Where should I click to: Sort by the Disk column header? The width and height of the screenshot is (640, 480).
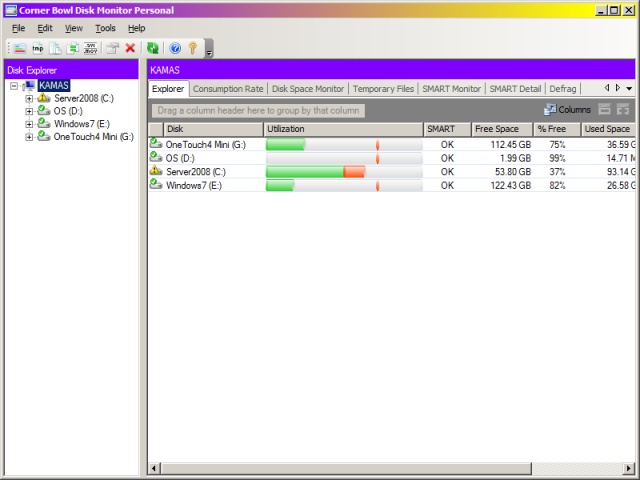[x=213, y=129]
